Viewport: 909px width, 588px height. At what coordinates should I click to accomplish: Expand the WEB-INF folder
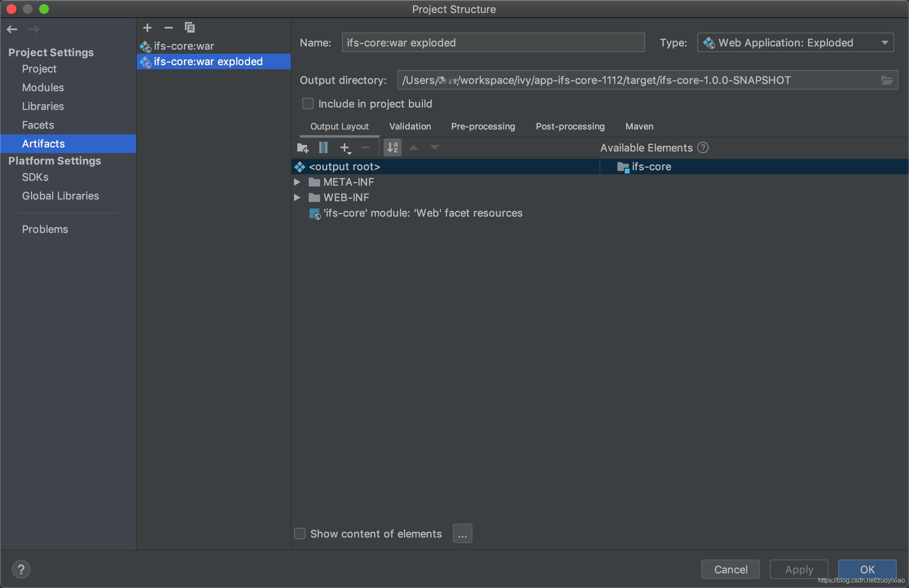[x=297, y=197]
